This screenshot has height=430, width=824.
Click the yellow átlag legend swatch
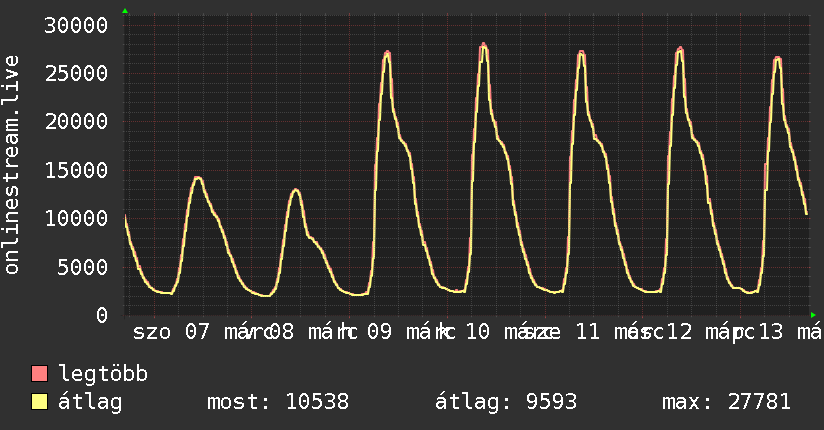pos(40,403)
